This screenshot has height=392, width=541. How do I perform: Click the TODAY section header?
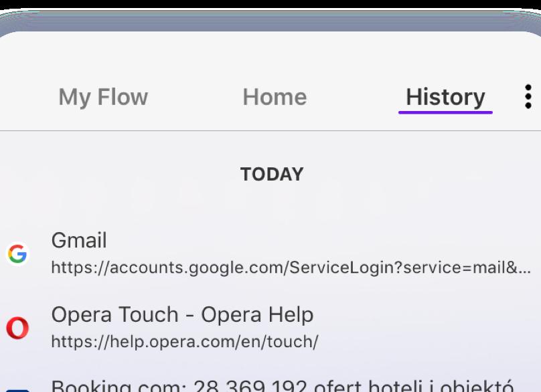[272, 175]
